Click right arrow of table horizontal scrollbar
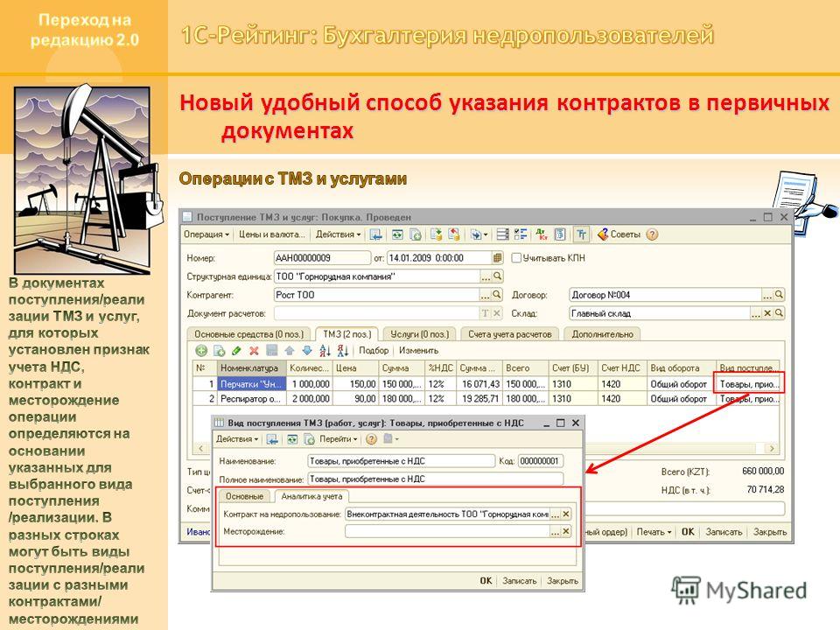 [772, 448]
